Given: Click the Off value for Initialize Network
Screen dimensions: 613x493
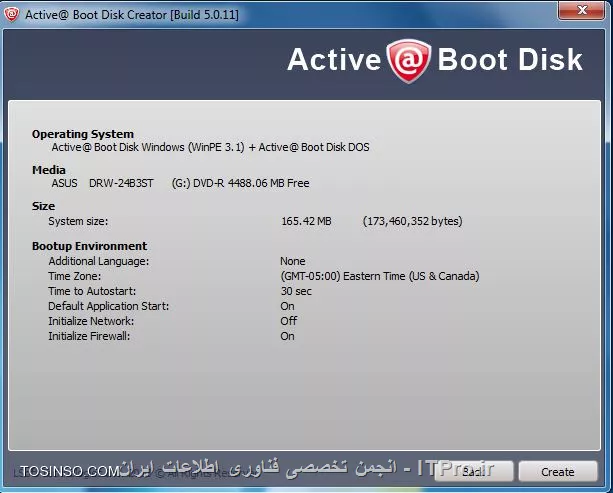Looking at the screenshot, I should (289, 321).
